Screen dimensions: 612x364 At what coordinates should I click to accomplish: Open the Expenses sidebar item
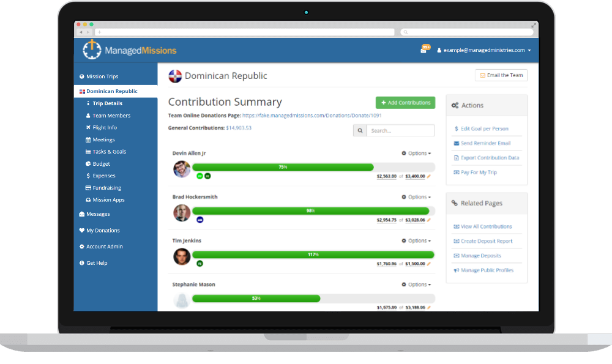point(101,176)
